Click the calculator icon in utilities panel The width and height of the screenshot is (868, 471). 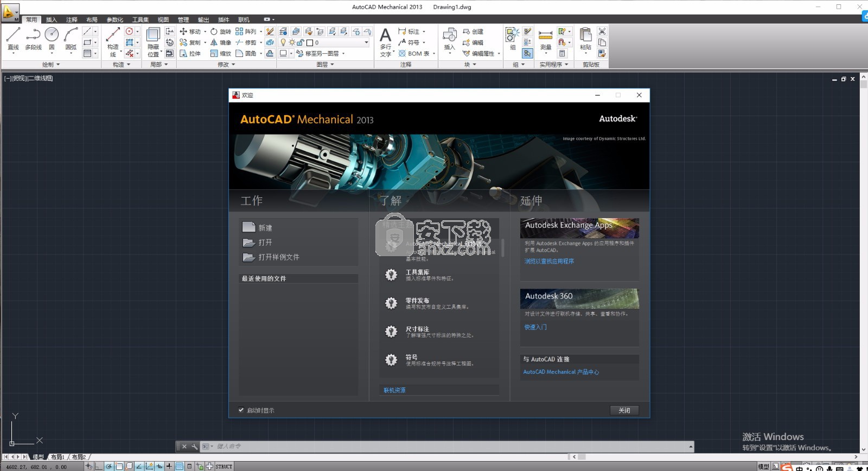tap(562, 53)
